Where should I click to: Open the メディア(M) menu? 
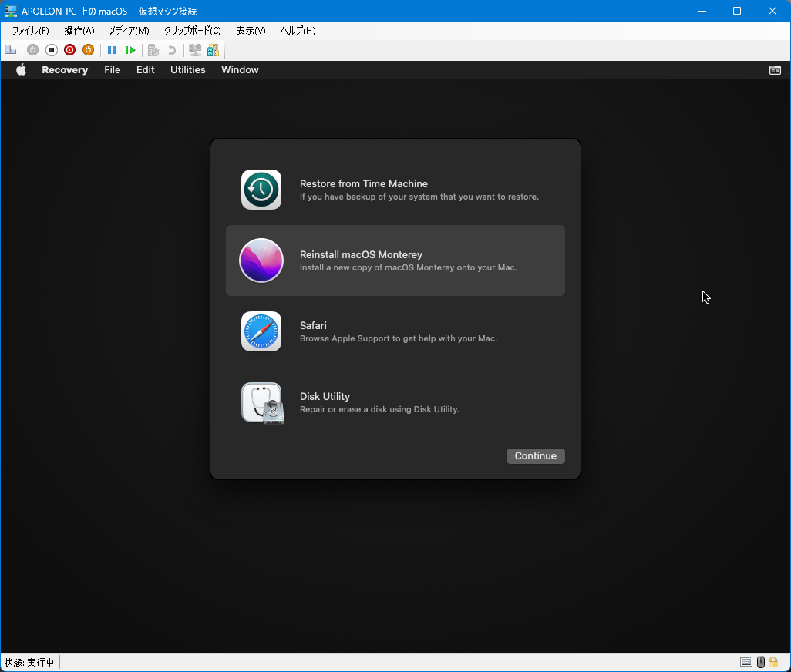coord(129,31)
